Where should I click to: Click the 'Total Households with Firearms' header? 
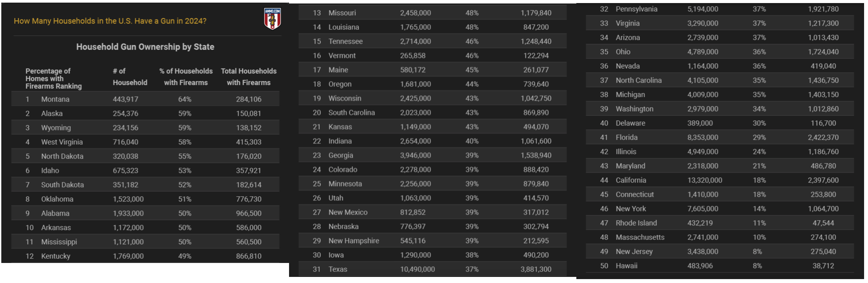pos(249,77)
